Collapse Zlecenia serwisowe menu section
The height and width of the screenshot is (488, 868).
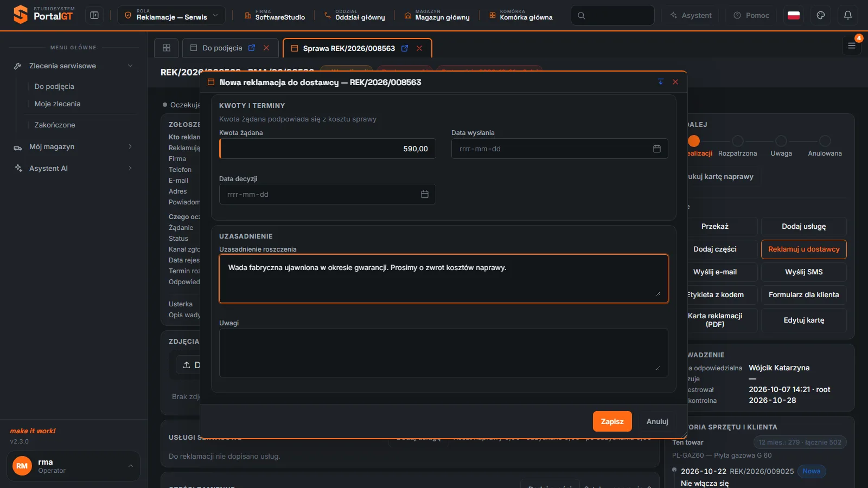pyautogui.click(x=74, y=66)
